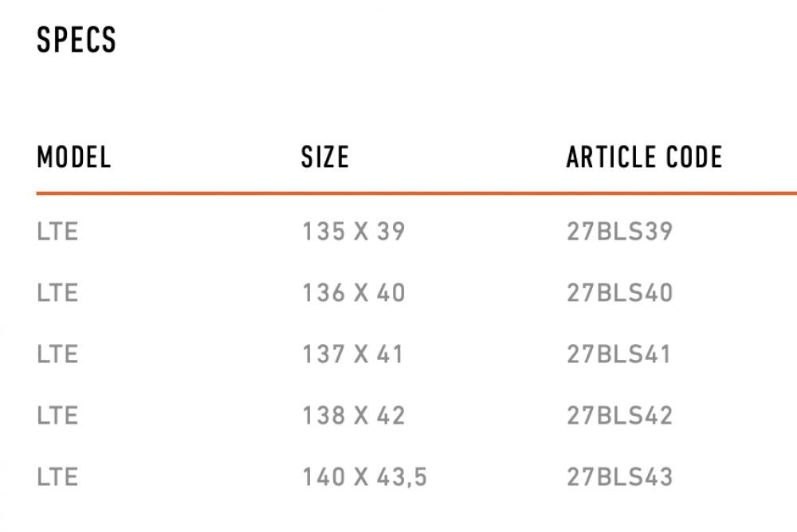Select the ARTICLE CODE column header
797x532 pixels.
click(x=644, y=157)
